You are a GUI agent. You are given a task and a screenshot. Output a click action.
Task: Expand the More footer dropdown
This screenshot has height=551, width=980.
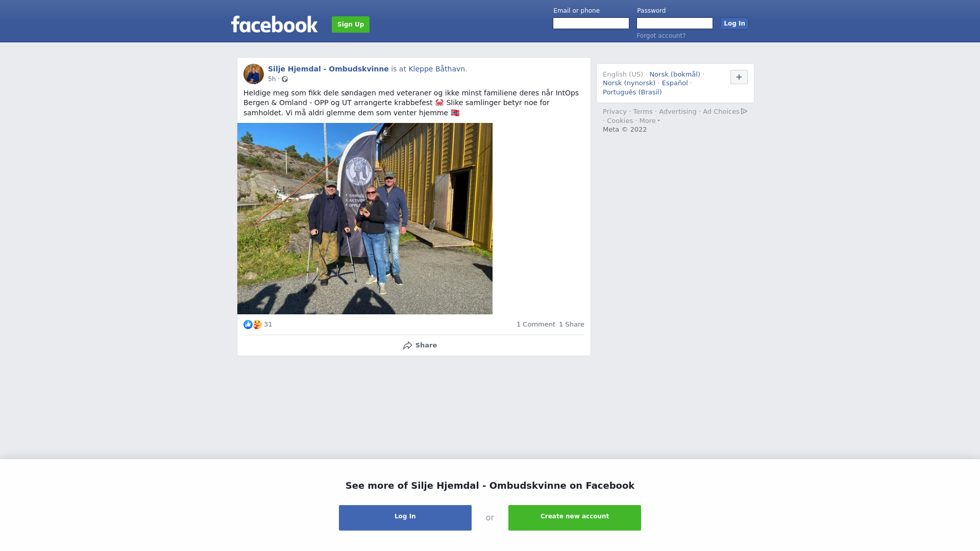point(650,121)
